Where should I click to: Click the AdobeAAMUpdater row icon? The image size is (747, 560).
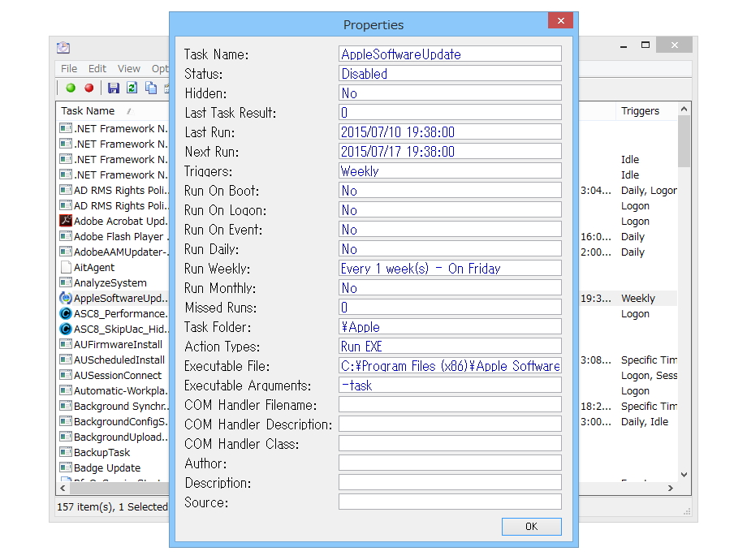pos(65,252)
